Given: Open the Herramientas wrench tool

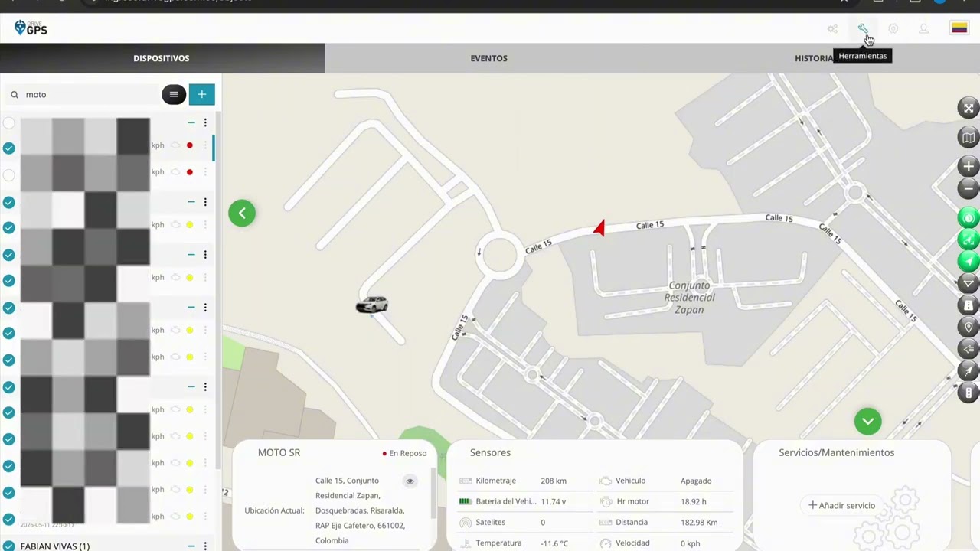Looking at the screenshot, I should point(863,29).
